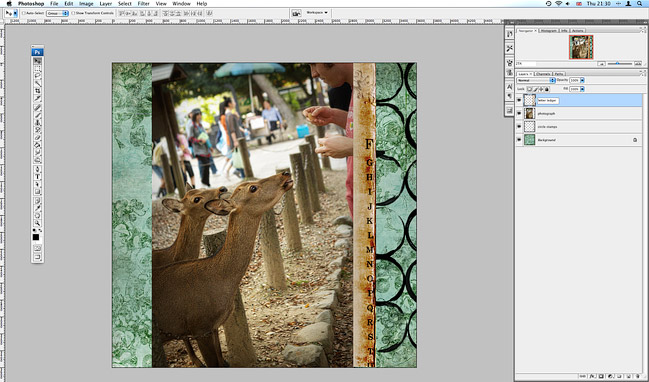Image resolution: width=649 pixels, height=382 pixels.
Task: Switch to the Actions tab
Action: point(577,31)
